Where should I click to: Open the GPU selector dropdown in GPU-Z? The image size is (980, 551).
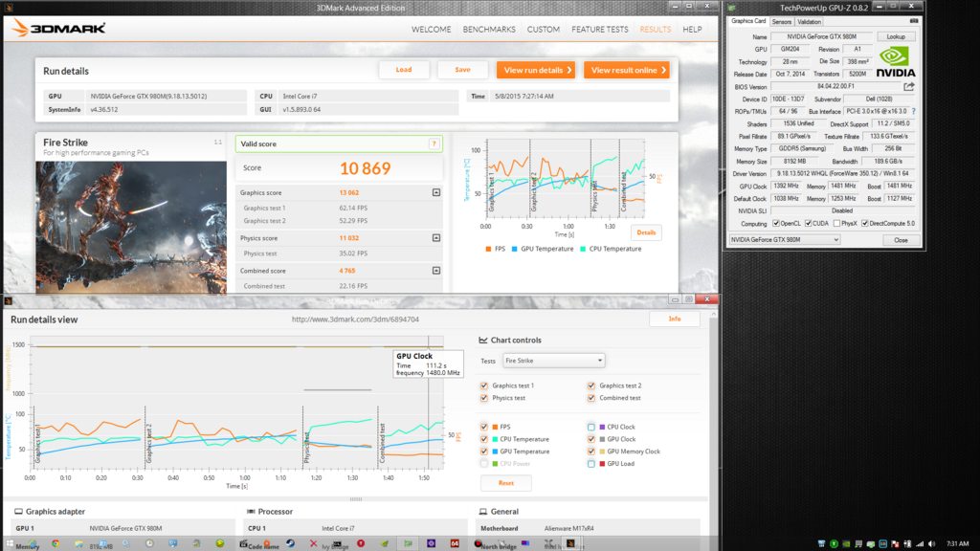click(x=785, y=240)
